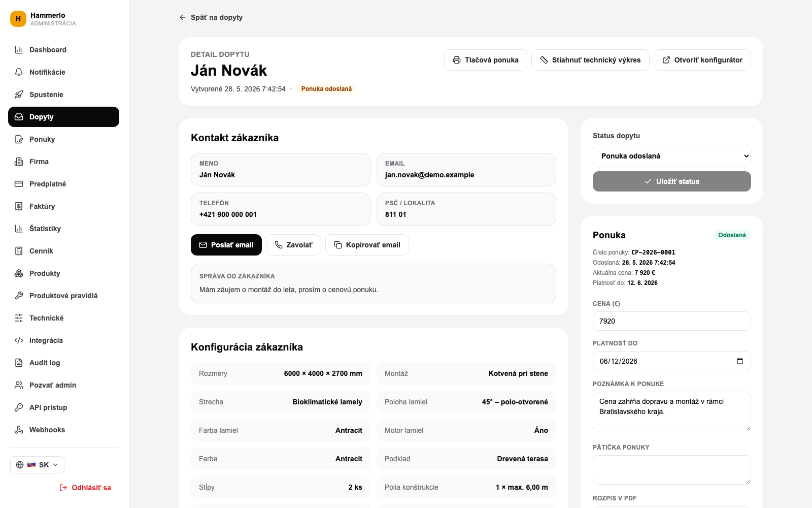Click the Notifikácie bell icon
812x508 pixels.
tap(19, 72)
